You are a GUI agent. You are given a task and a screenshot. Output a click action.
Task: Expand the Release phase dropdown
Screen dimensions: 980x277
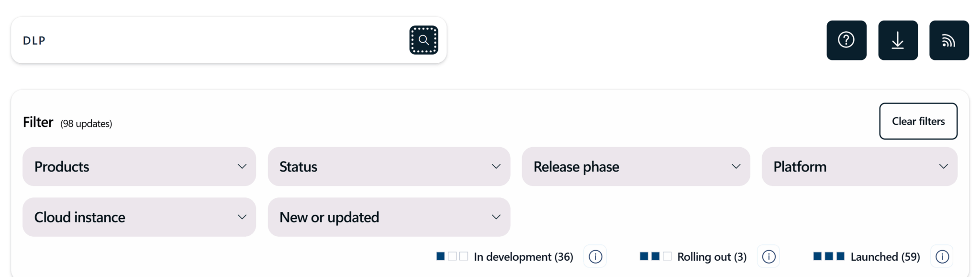(x=635, y=167)
